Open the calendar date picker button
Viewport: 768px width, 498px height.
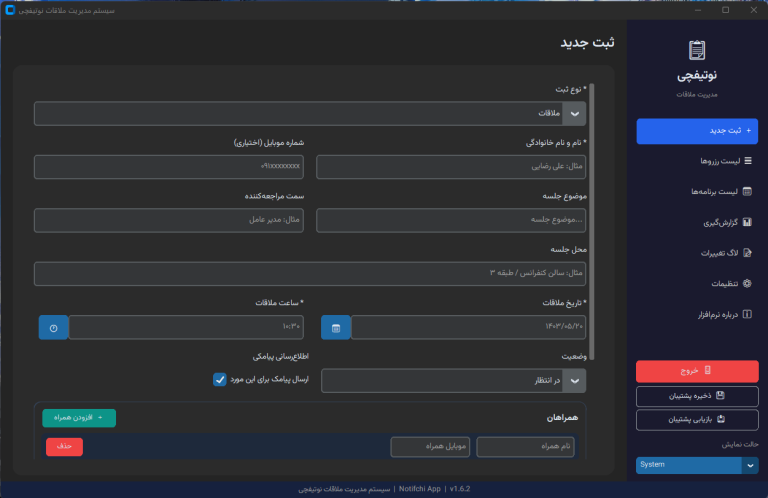pyautogui.click(x=336, y=328)
